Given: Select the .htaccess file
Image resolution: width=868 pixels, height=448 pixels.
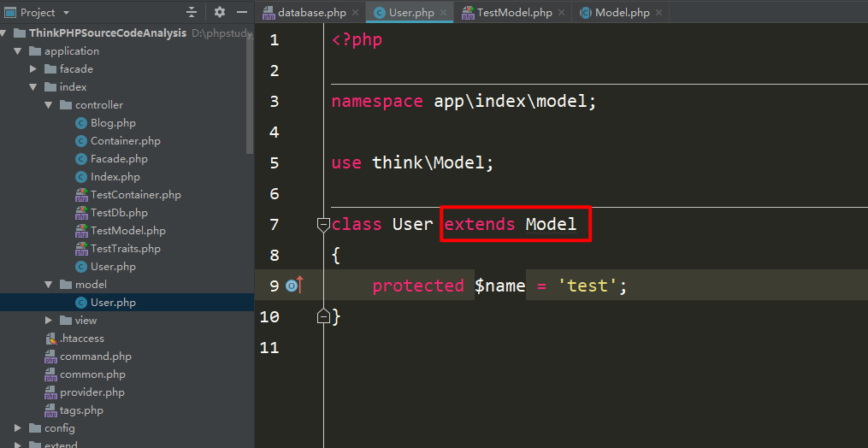Looking at the screenshot, I should (82, 339).
